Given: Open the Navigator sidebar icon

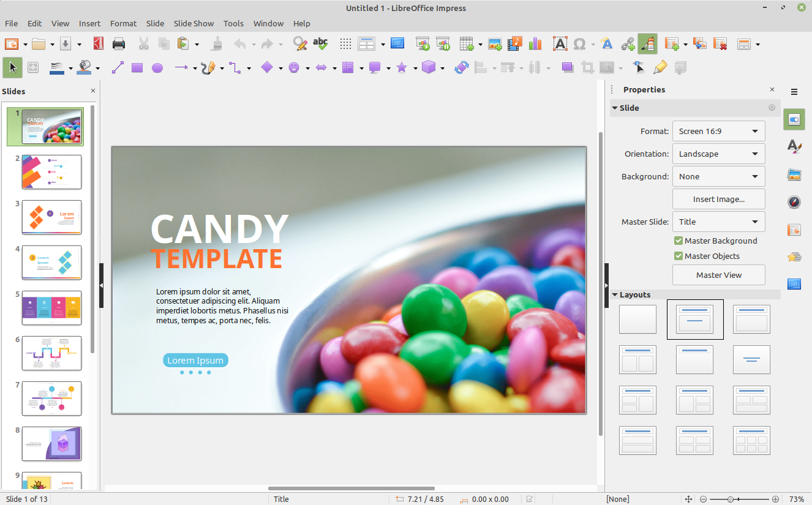Looking at the screenshot, I should (794, 202).
